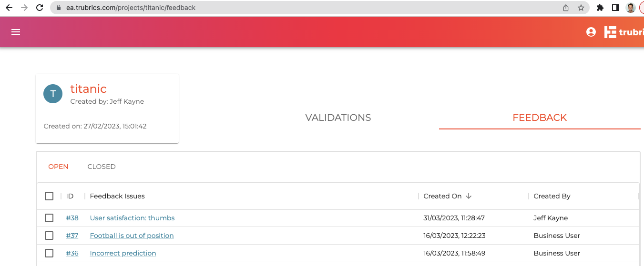The image size is (644, 266).
Task: Check the box for issue #37
Action: tap(49, 236)
